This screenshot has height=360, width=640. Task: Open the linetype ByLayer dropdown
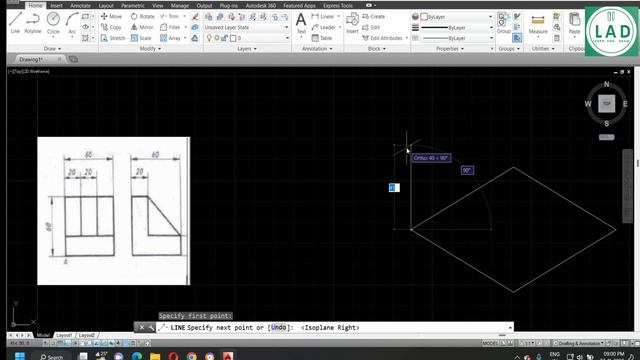point(456,38)
